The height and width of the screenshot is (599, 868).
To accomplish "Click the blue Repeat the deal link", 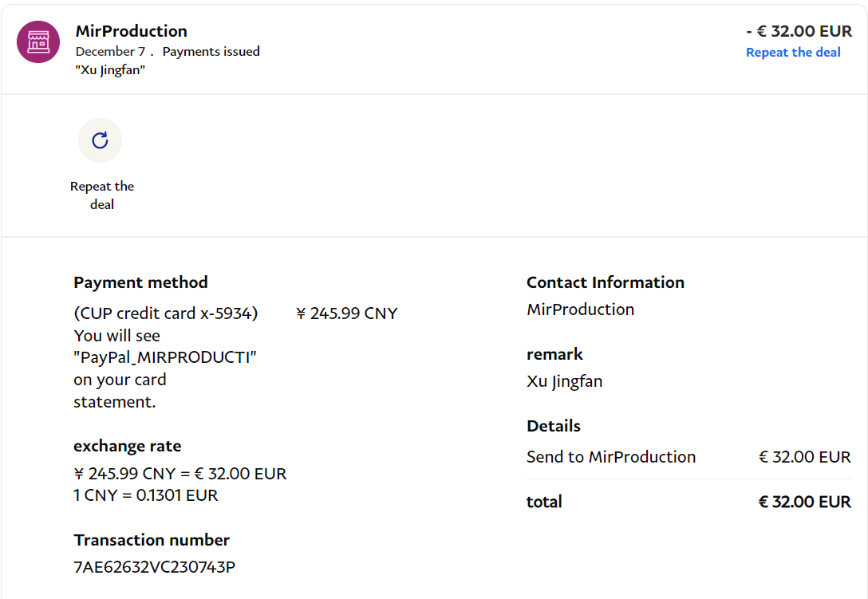I will (793, 53).
